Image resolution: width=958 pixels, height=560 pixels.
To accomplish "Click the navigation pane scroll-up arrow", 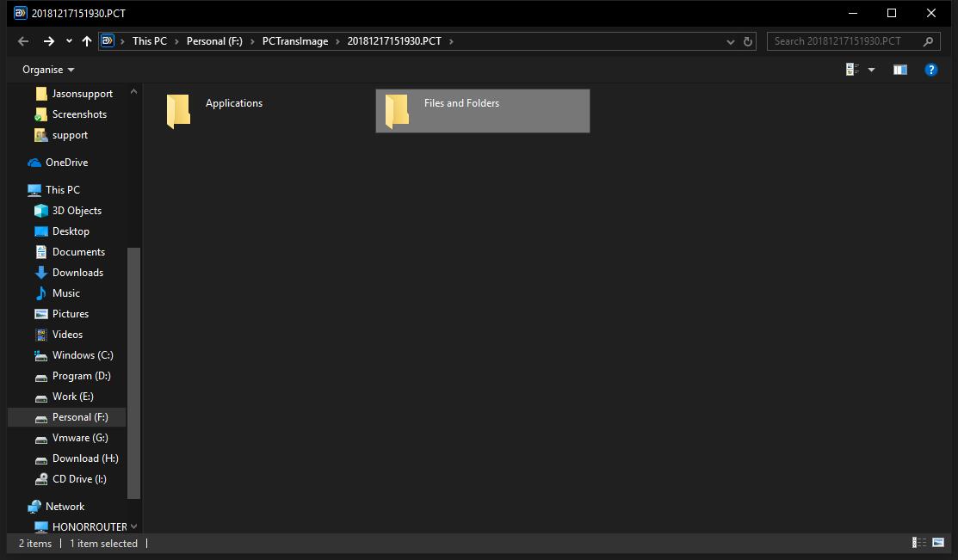I will coord(133,91).
